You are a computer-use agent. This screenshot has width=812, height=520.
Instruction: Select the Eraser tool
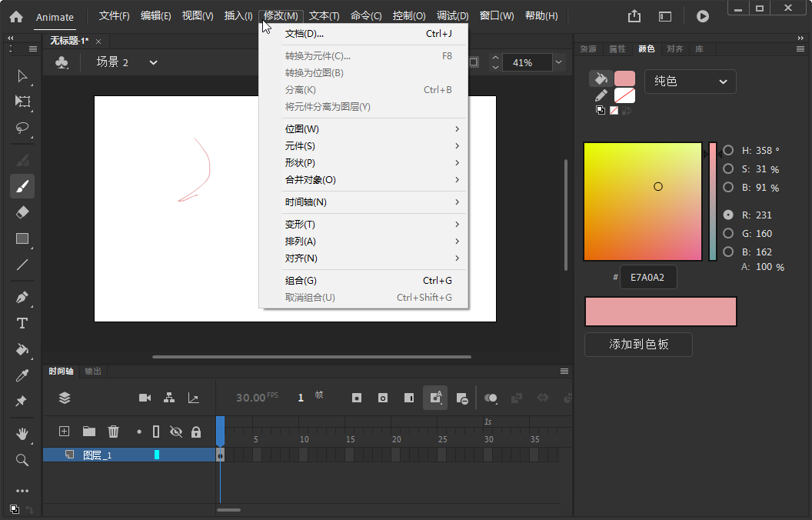tap(22, 212)
